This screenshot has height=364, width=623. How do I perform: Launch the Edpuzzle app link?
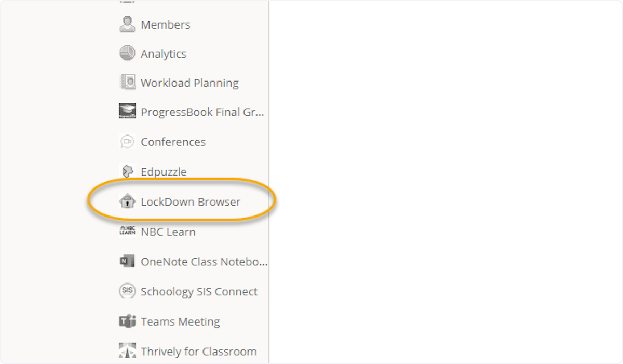pyautogui.click(x=164, y=172)
